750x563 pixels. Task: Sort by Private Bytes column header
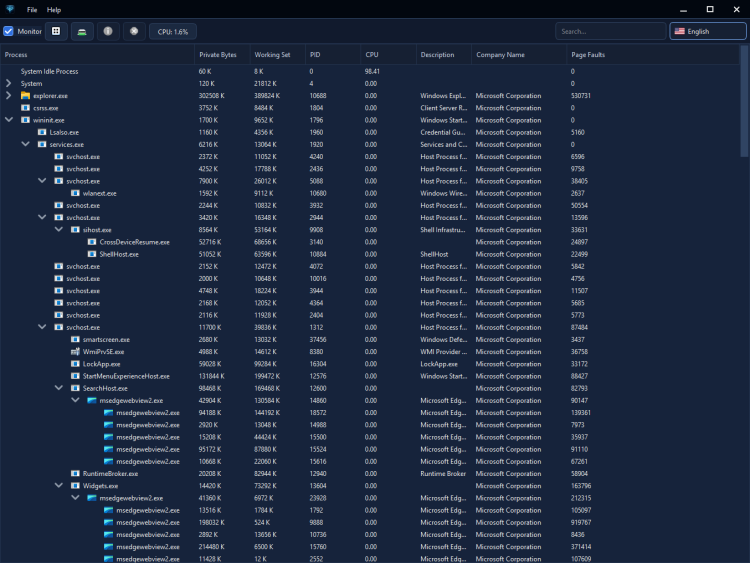click(222, 55)
